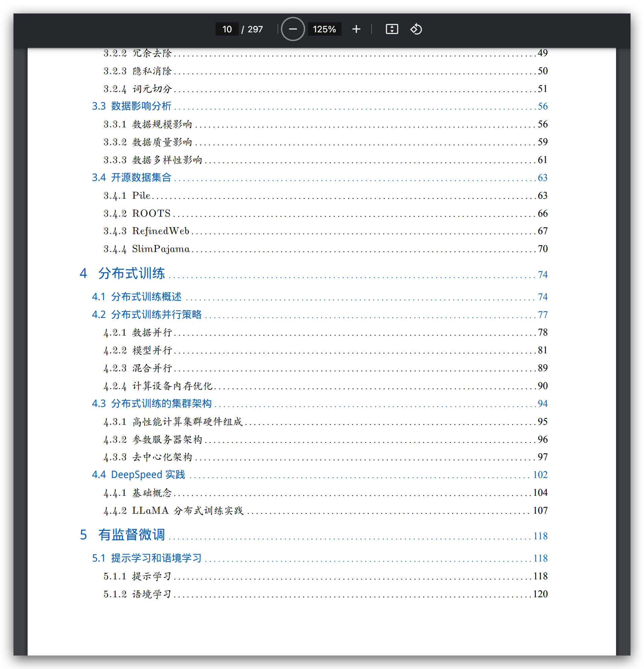Click page number 102 for DeepSpeed 实践
The width and height of the screenshot is (644, 669).
click(540, 475)
